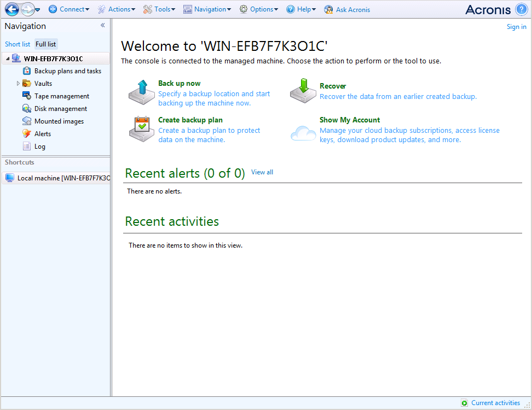This screenshot has width=532, height=410.
Task: Expand the Vaults tree node
Action: [x=18, y=83]
